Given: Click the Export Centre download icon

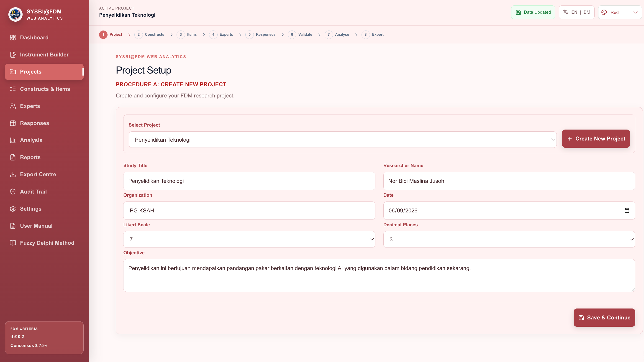Looking at the screenshot, I should [x=13, y=174].
